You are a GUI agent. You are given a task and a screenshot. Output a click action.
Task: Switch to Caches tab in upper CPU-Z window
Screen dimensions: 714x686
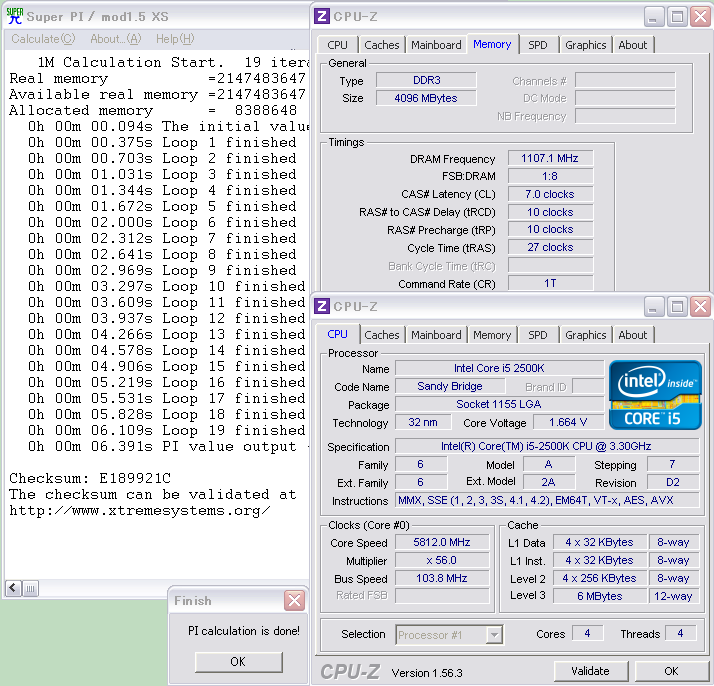pyautogui.click(x=382, y=45)
